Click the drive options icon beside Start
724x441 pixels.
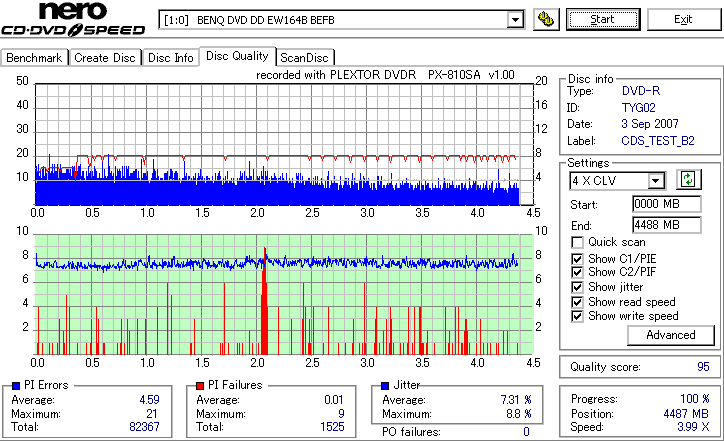(546, 19)
